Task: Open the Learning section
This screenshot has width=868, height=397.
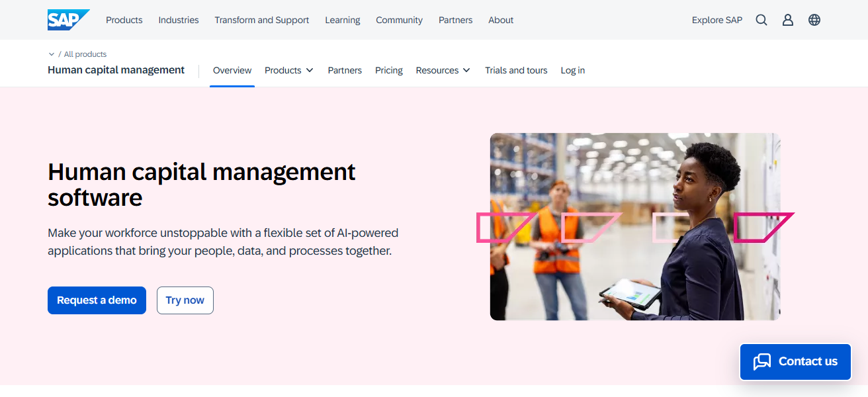Action: click(342, 20)
